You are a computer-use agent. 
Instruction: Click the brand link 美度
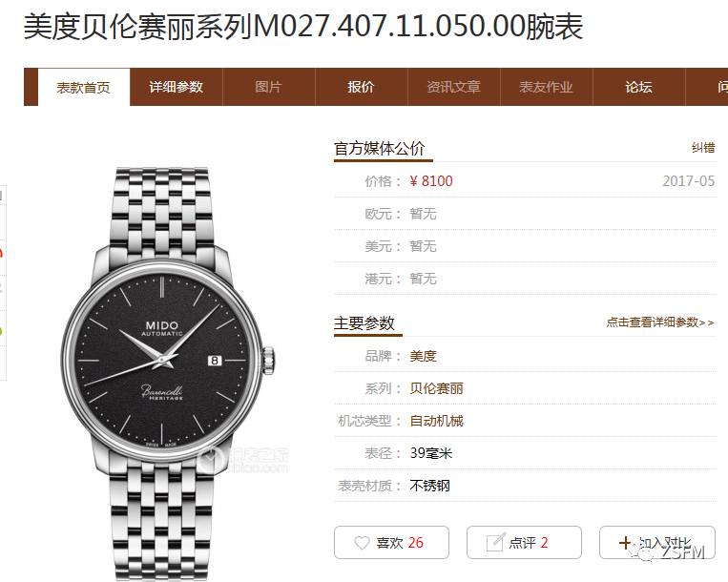(423, 356)
